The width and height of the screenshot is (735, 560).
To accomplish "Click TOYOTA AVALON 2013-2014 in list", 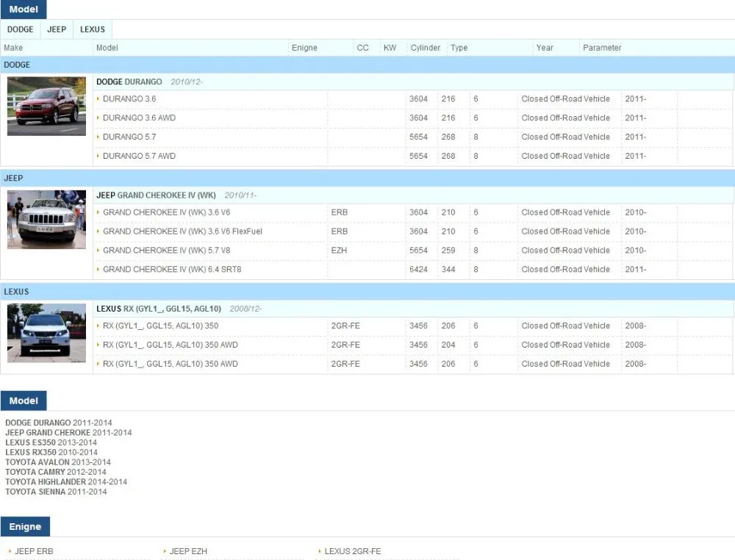I will point(58,462).
